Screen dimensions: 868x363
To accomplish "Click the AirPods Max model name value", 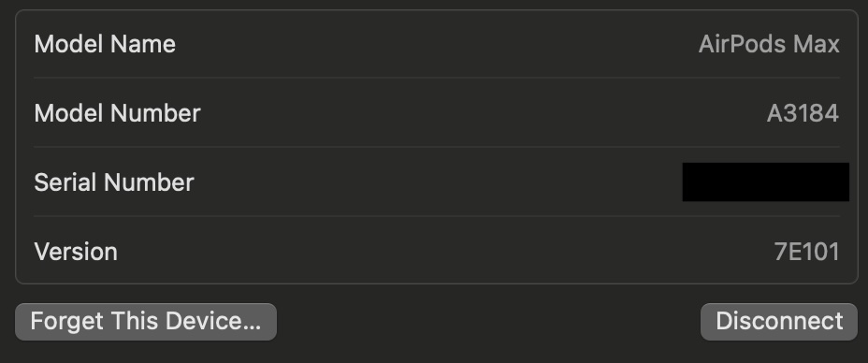I will [x=769, y=44].
